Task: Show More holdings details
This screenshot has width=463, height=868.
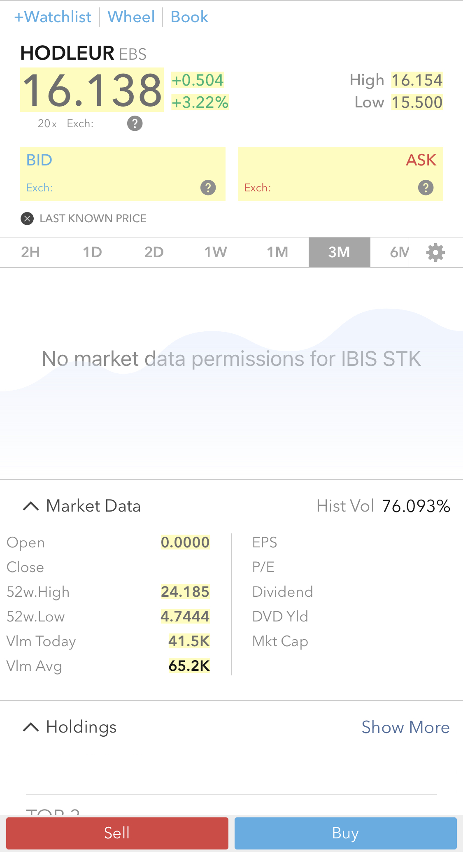Action: (405, 727)
